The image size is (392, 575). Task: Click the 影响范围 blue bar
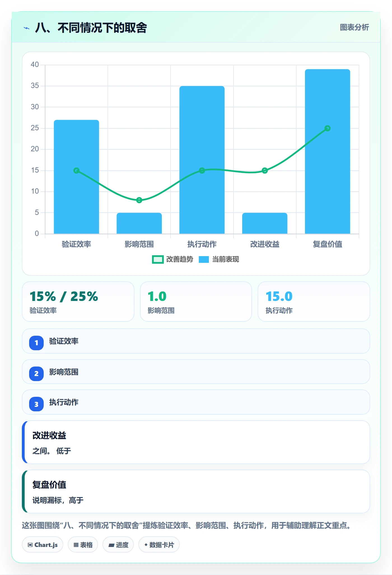pyautogui.click(x=139, y=223)
